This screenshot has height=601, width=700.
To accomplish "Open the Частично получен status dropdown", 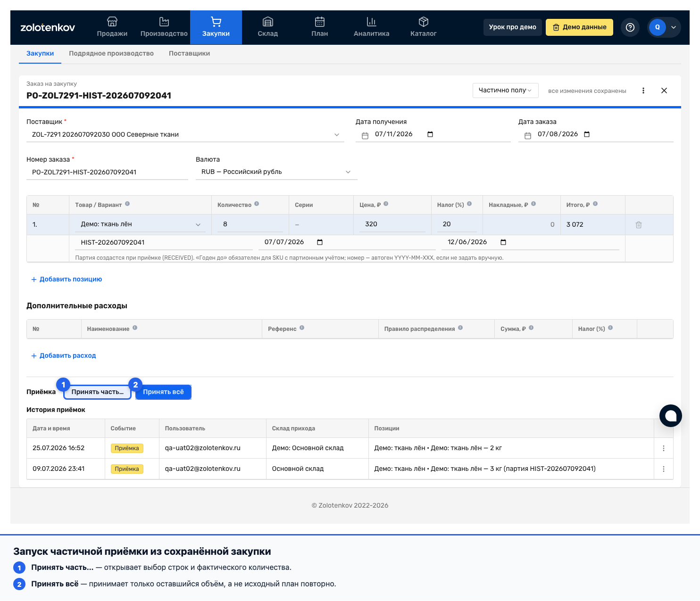I will pos(506,91).
